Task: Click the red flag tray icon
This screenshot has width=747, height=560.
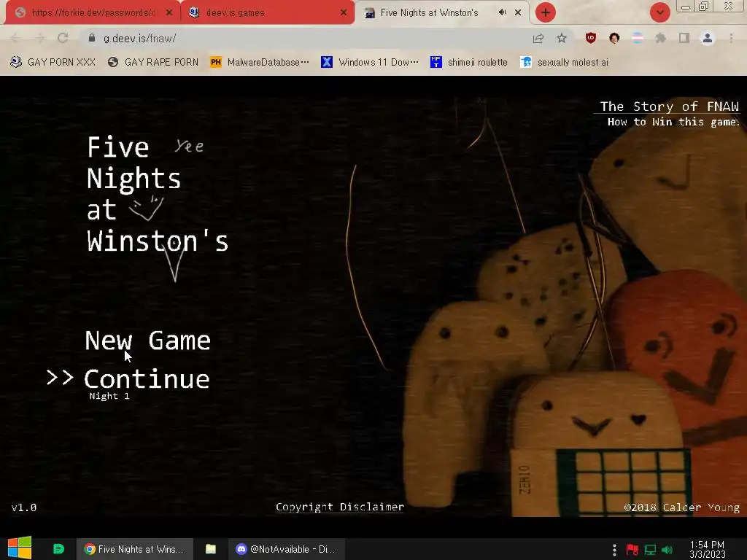Action: click(x=632, y=550)
